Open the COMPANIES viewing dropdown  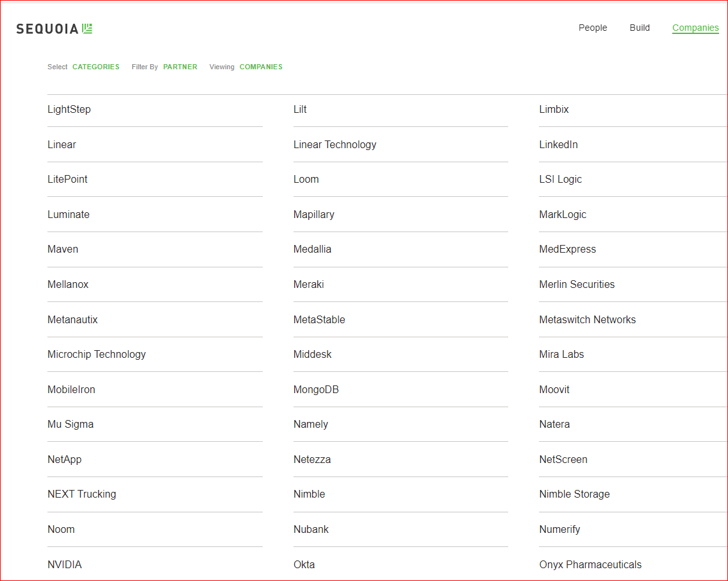point(261,67)
